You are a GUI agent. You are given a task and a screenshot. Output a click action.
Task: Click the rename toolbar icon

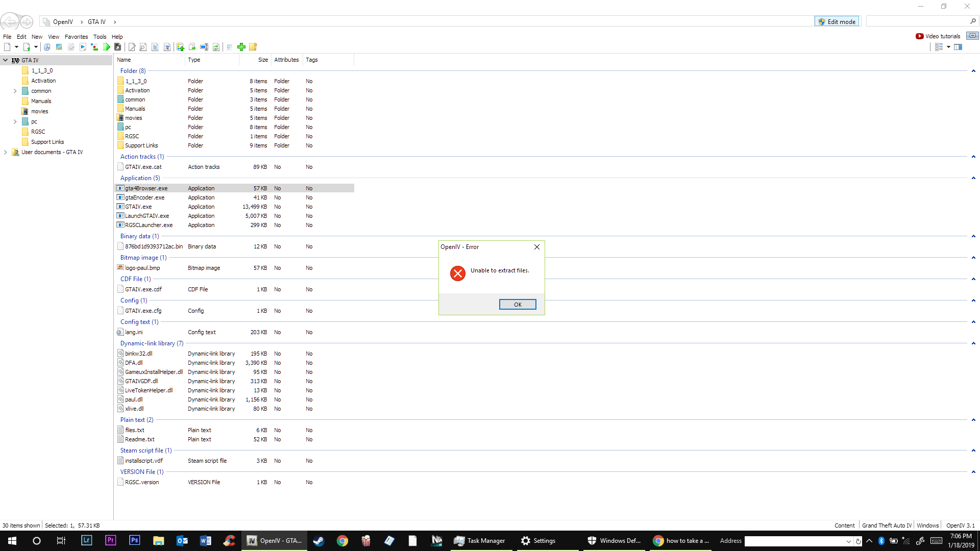click(204, 47)
